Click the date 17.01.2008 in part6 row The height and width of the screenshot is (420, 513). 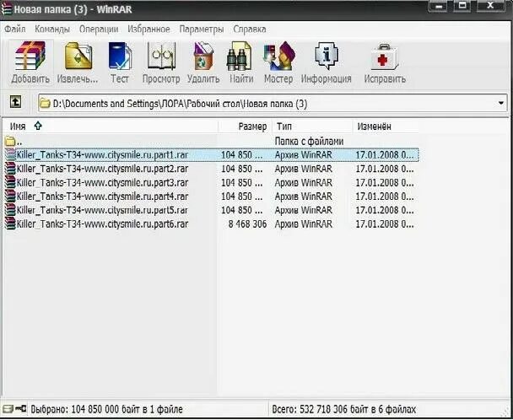(x=385, y=224)
